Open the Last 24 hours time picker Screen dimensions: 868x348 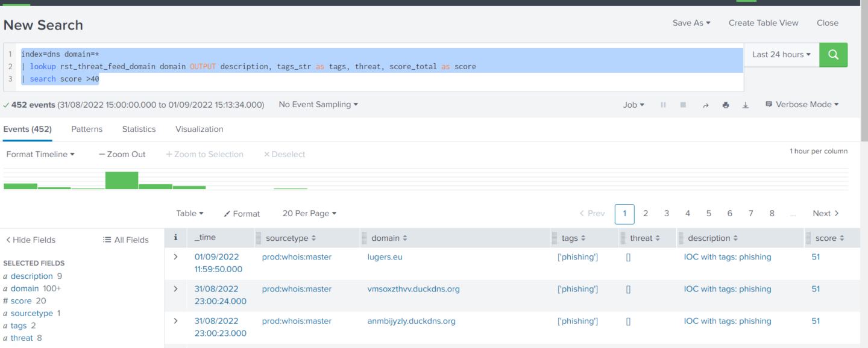pos(781,54)
